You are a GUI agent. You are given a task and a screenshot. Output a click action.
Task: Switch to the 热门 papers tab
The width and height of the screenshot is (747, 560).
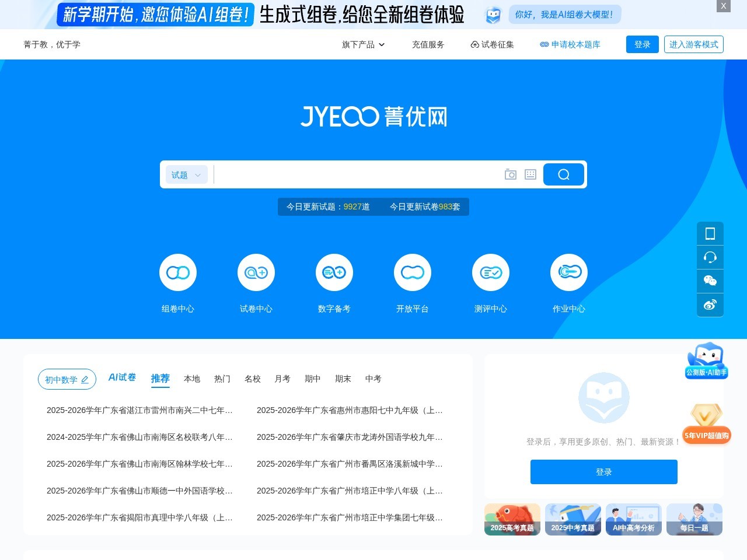(222, 379)
